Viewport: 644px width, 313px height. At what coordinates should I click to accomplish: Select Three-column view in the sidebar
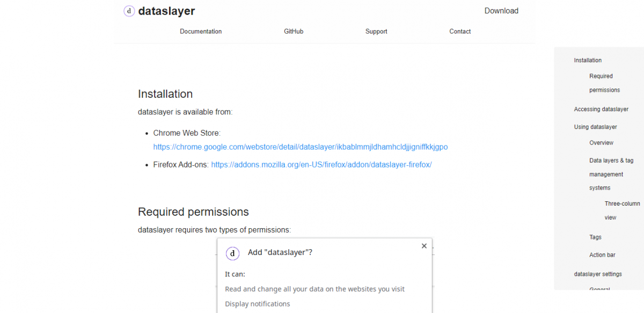621,210
